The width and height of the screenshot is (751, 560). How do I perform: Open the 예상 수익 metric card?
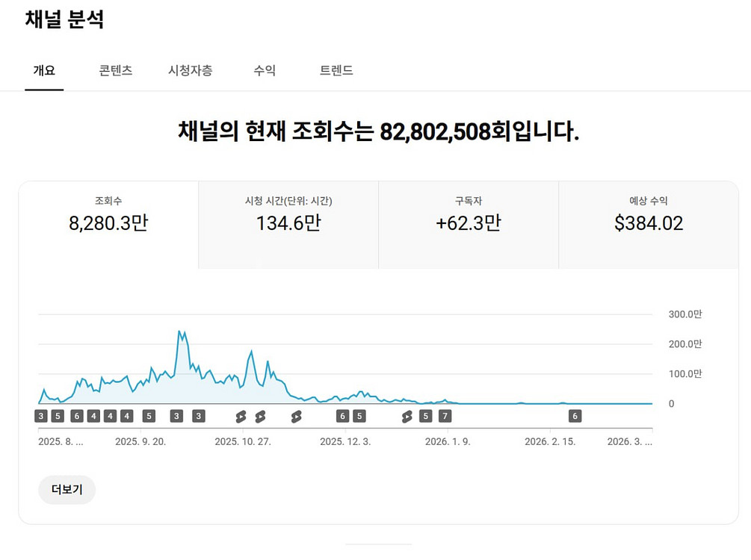pyautogui.click(x=649, y=224)
